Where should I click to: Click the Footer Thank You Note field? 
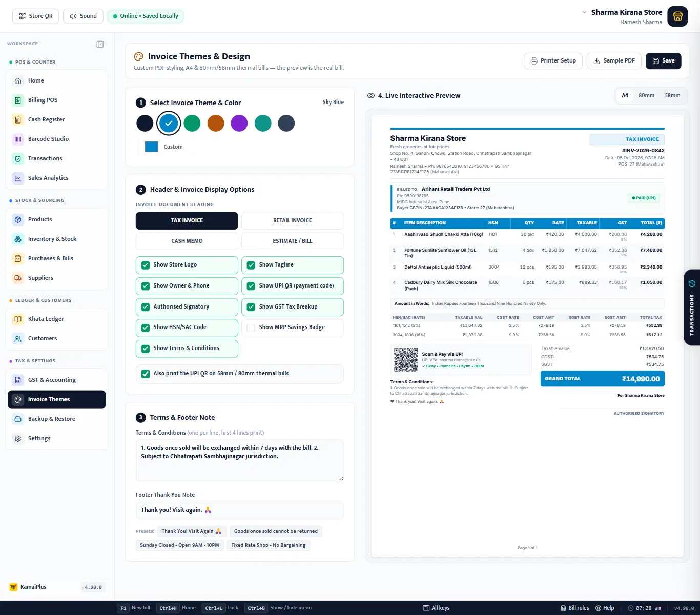coord(239,510)
